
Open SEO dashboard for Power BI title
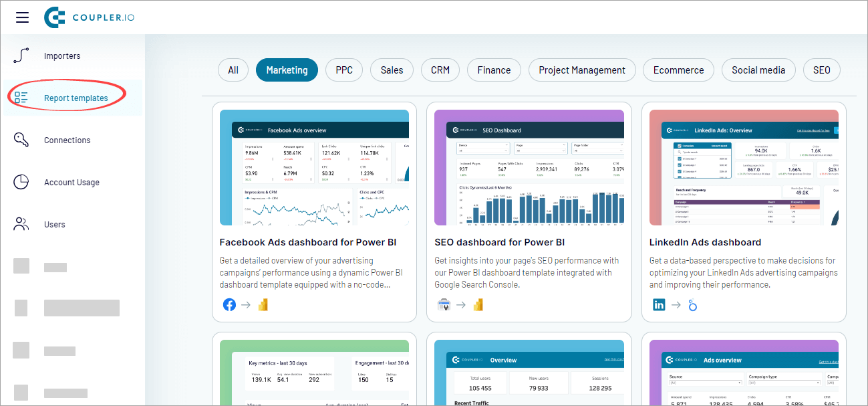click(x=499, y=242)
